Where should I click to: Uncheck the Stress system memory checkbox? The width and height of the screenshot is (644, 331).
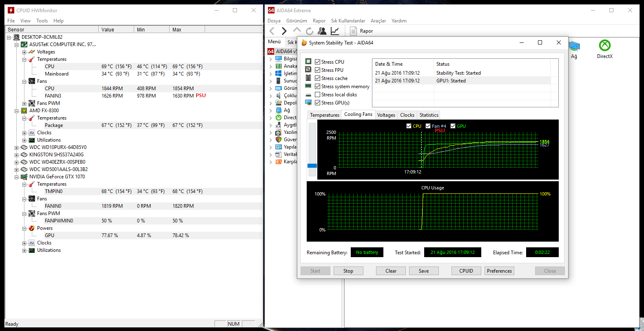pos(317,86)
